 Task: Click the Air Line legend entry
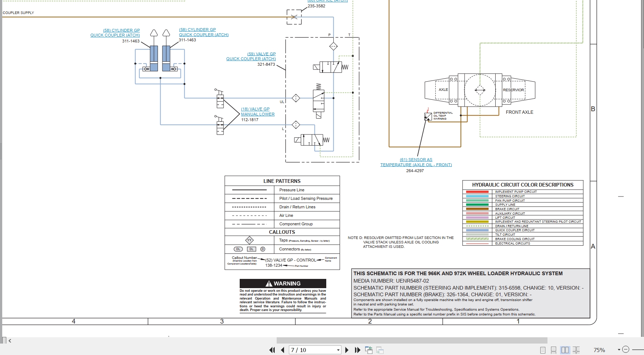(286, 215)
